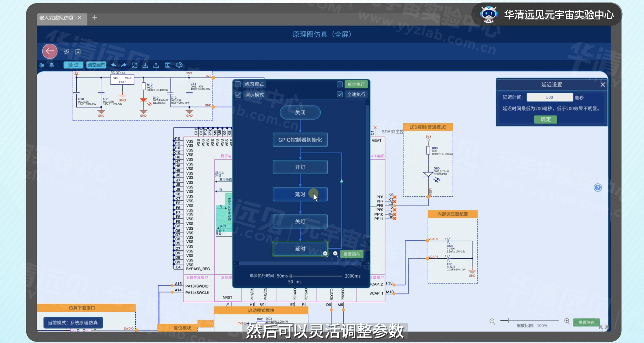This screenshot has width=644, height=343.
Task: Click the magnifier zoom-out at bottom right
Action: click(492, 321)
